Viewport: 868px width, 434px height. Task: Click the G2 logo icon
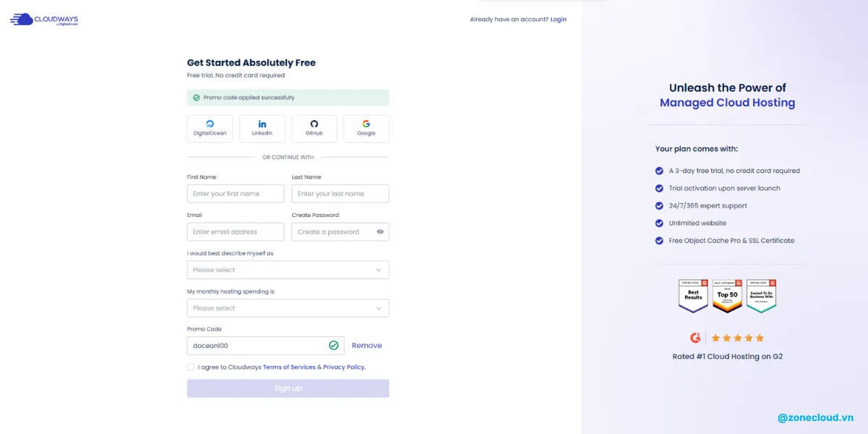[696, 338]
